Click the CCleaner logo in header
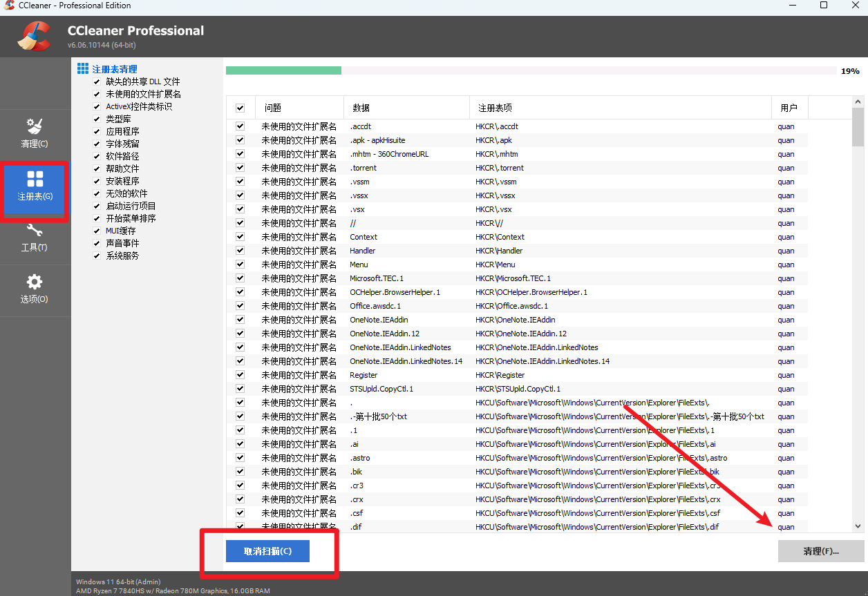This screenshot has width=868, height=596. [x=34, y=37]
